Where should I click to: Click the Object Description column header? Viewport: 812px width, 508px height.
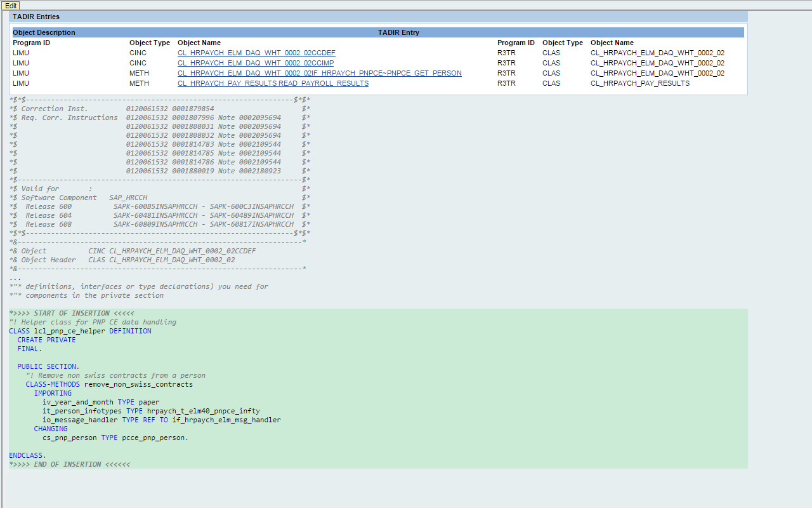(x=44, y=32)
